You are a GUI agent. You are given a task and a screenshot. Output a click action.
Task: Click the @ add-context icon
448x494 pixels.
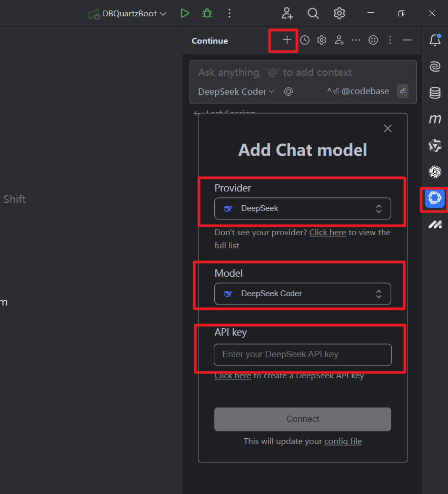(288, 92)
